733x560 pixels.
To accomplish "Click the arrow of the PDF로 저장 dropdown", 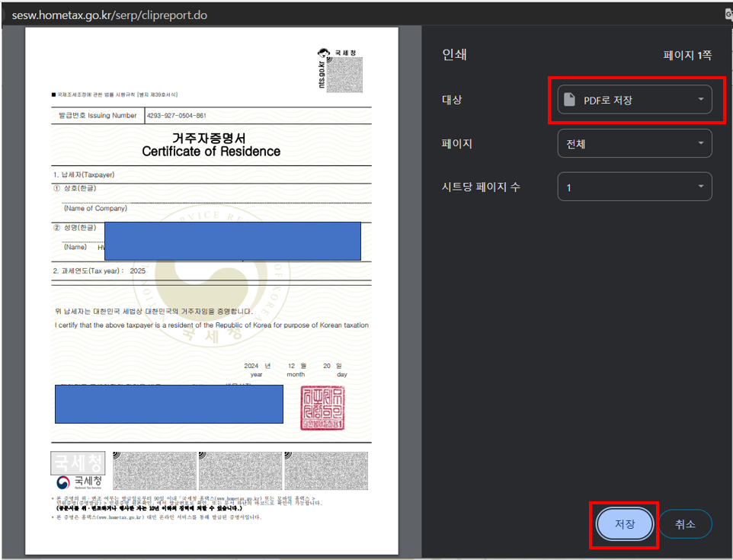I will 701,99.
